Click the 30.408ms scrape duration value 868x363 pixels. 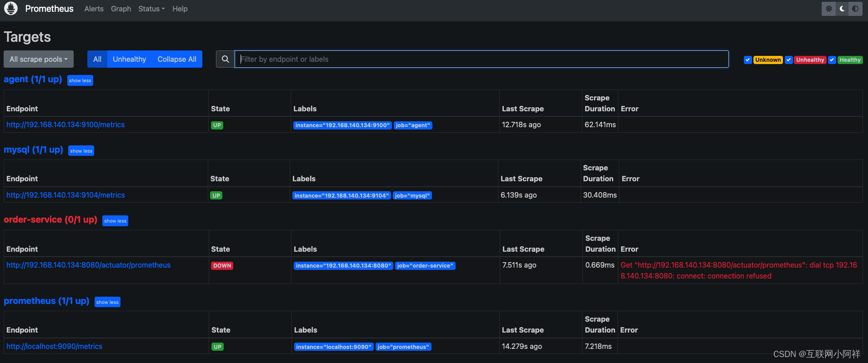point(600,195)
